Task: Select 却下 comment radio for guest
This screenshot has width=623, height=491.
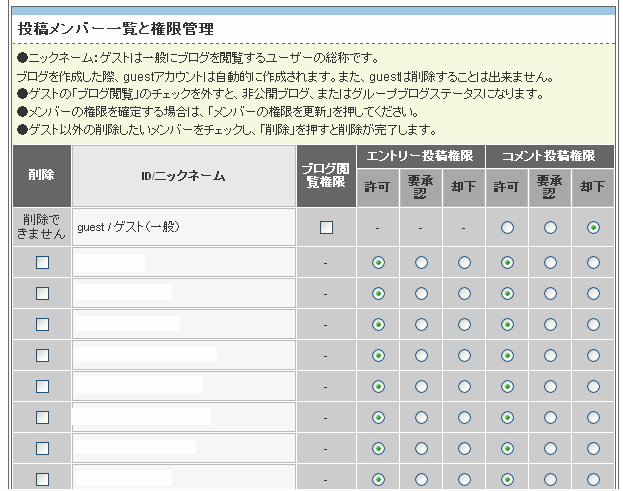Action: [x=593, y=227]
